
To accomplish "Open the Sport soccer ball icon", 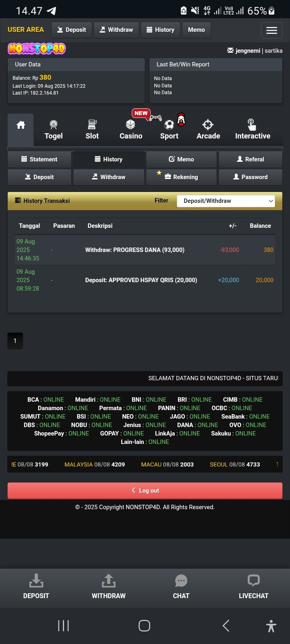I will pyautogui.click(x=169, y=125).
